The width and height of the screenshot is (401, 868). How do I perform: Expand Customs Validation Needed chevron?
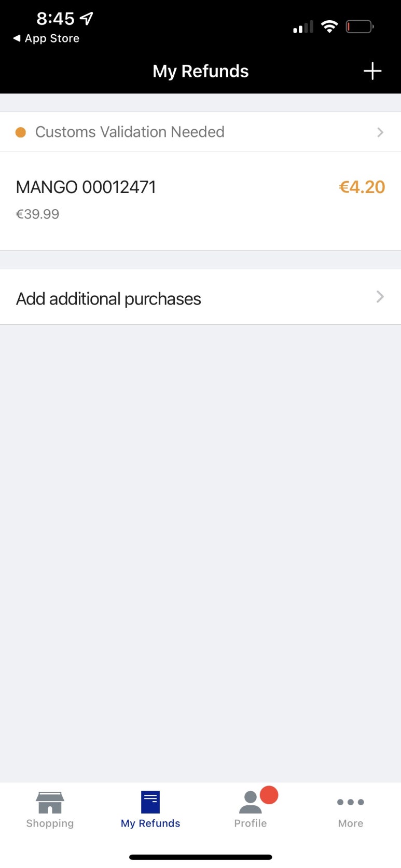click(x=380, y=132)
